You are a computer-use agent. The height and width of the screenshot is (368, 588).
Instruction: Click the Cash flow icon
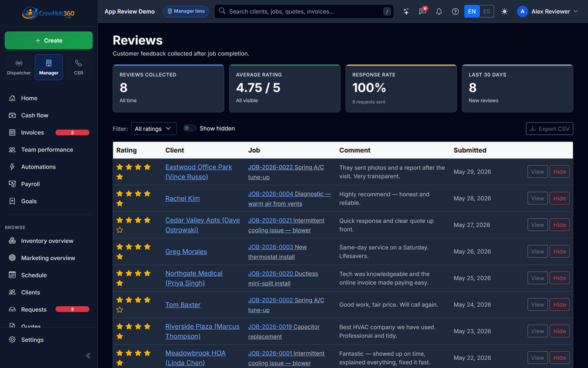pyautogui.click(x=12, y=115)
